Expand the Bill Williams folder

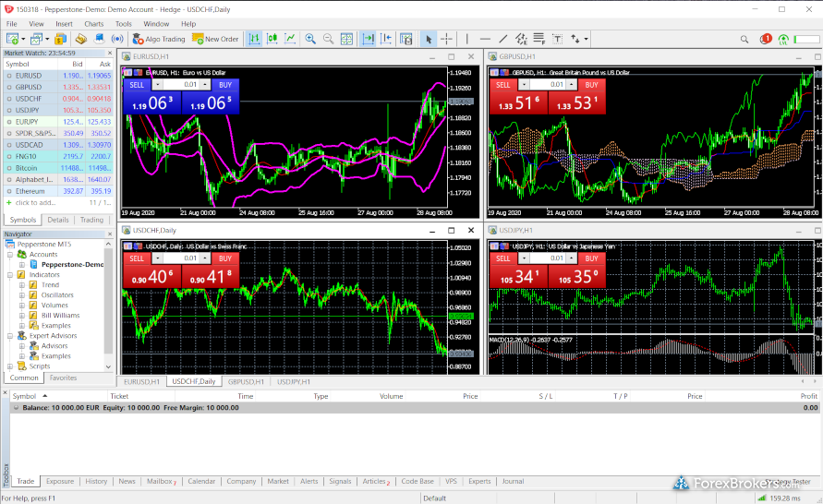(22, 315)
